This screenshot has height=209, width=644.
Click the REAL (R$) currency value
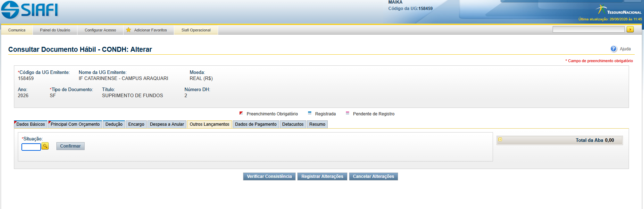tap(201, 78)
